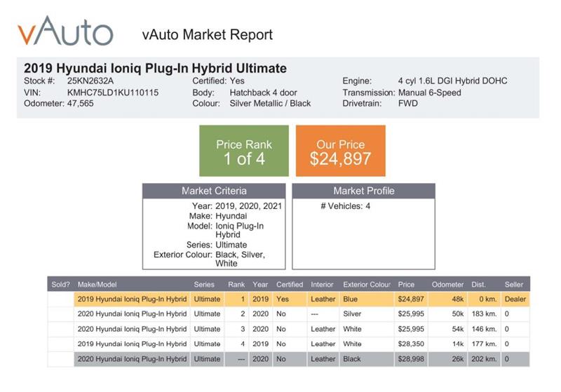Click the vAuto logo
561x392 pixels.
65,31
